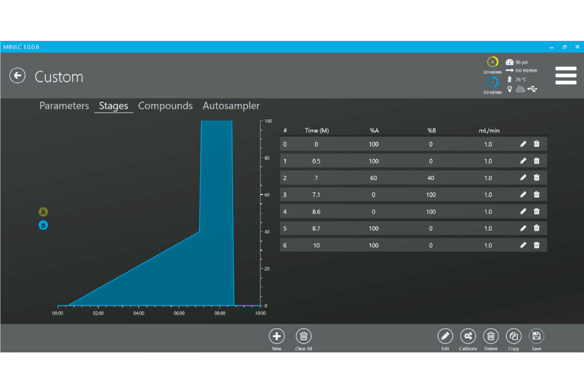Image resolution: width=584 pixels, height=392 pixels.
Task: Click the back arrow next to Custom
Action: [x=18, y=76]
